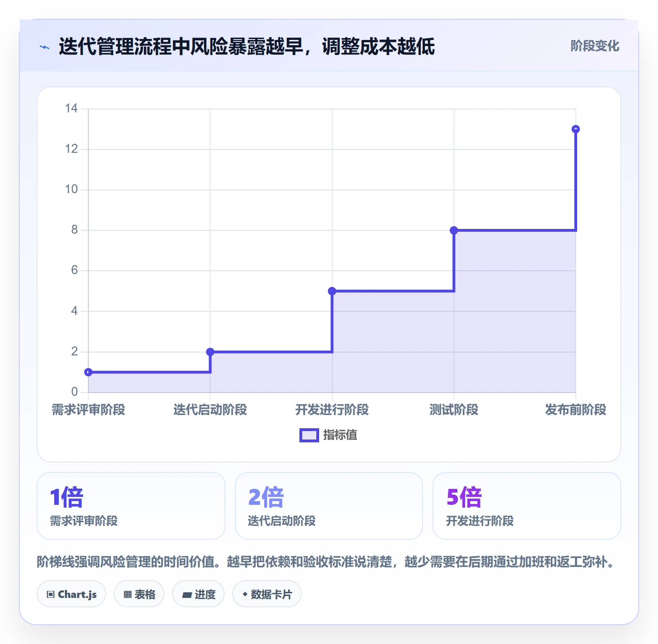
Task: Click the 表格 tag chip
Action: coord(139,594)
